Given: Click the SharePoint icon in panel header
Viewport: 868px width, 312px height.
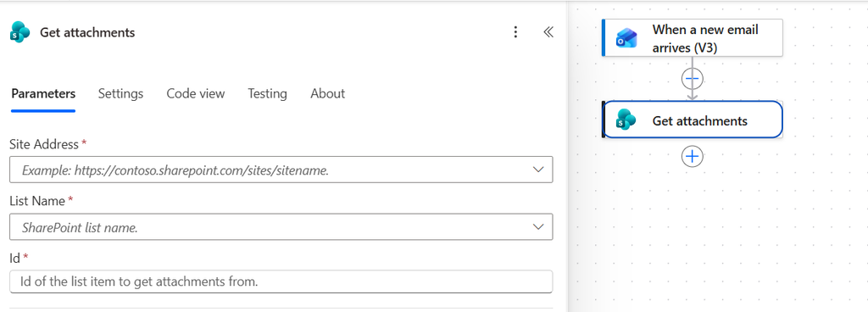Looking at the screenshot, I should (x=20, y=32).
